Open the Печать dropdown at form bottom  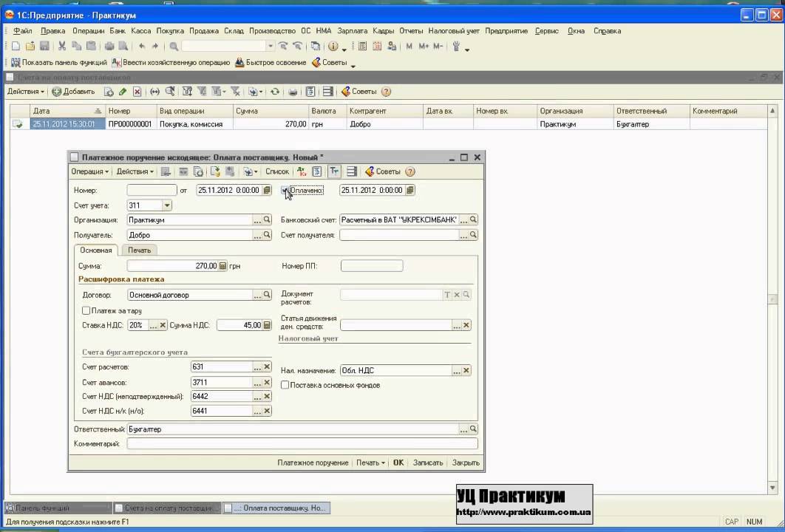pyautogui.click(x=370, y=463)
